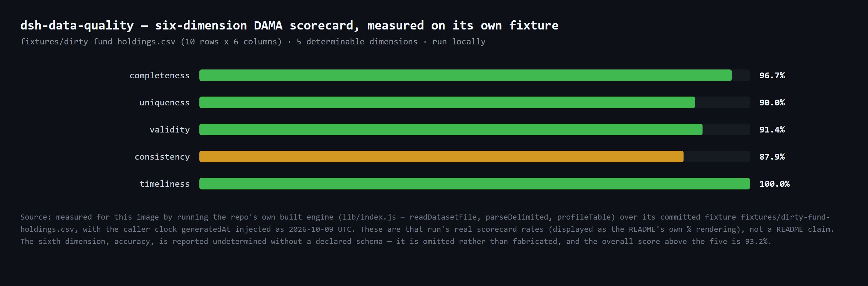Select the completeness label
The image size is (868, 286).
159,76
